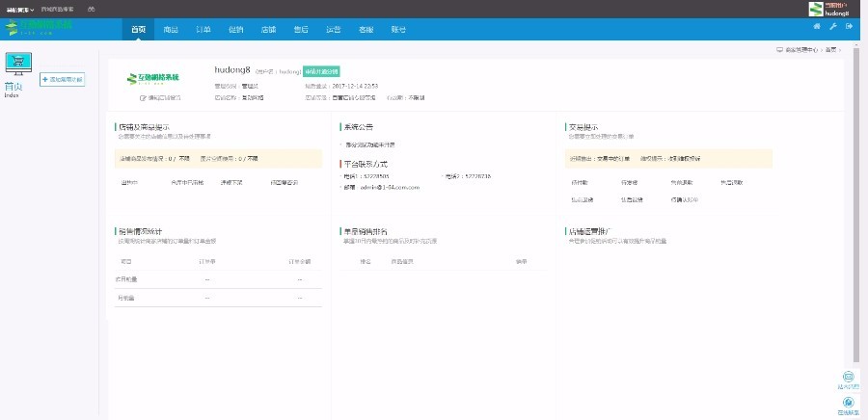The height and width of the screenshot is (420, 868).
Task: Open the top-left dropdown in dark bar
Action: pos(20,10)
